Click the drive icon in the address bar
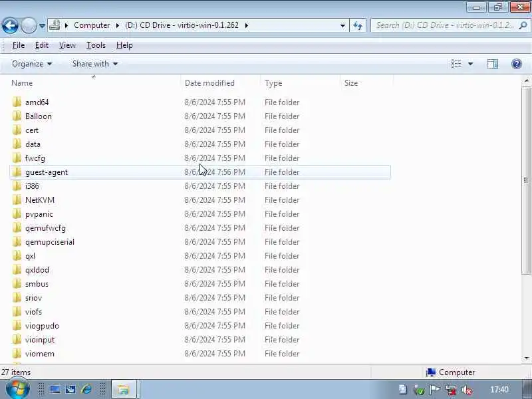532x399 pixels. point(55,25)
